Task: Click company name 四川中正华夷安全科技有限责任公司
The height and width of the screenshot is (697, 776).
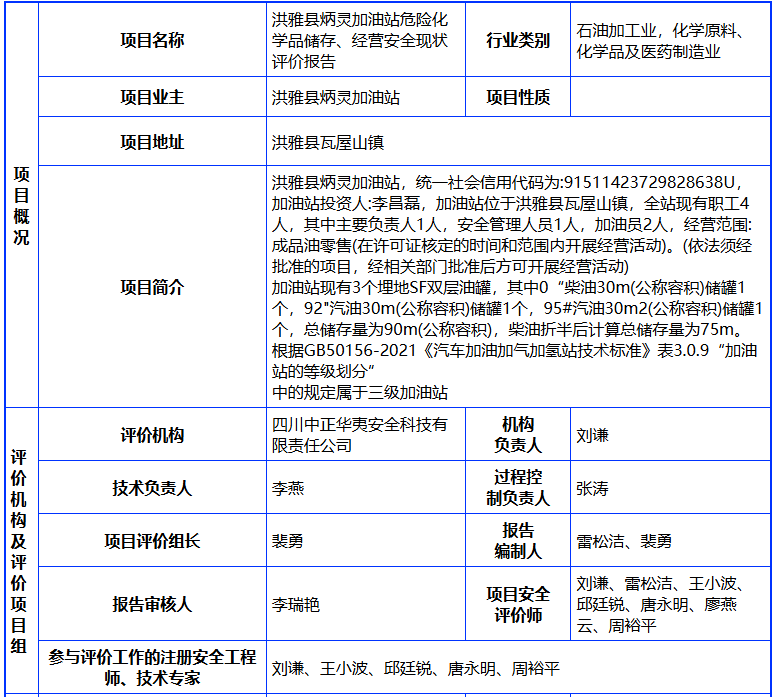Action: 360,435
